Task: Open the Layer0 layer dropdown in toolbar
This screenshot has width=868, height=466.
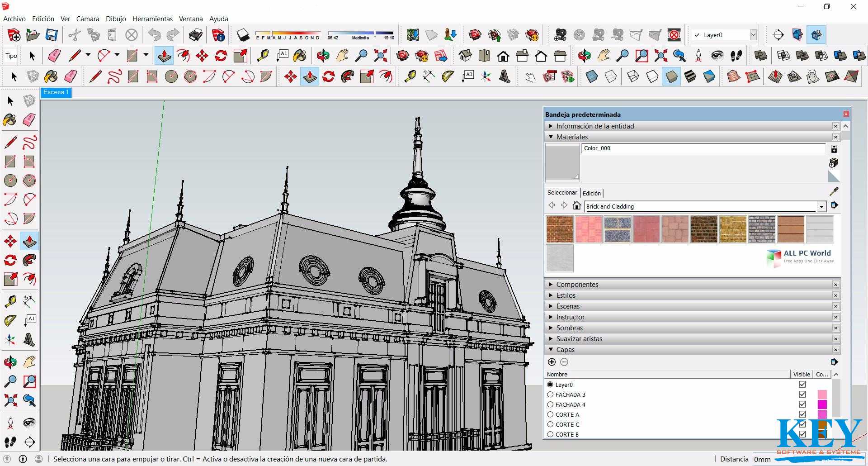Action: click(753, 35)
